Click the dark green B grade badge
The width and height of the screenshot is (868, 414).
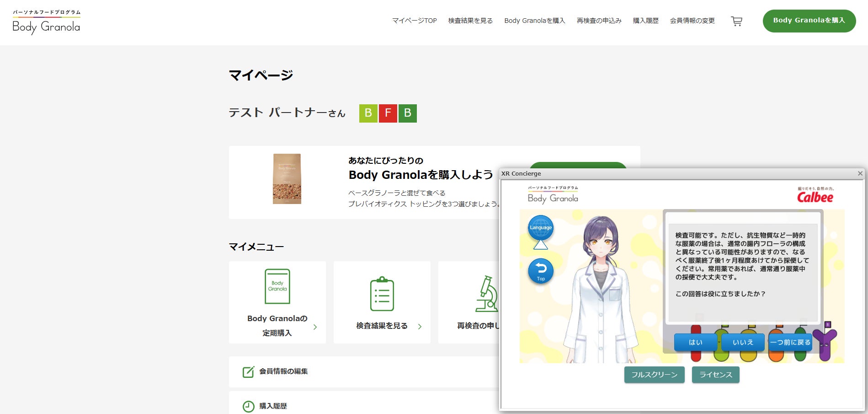point(408,113)
